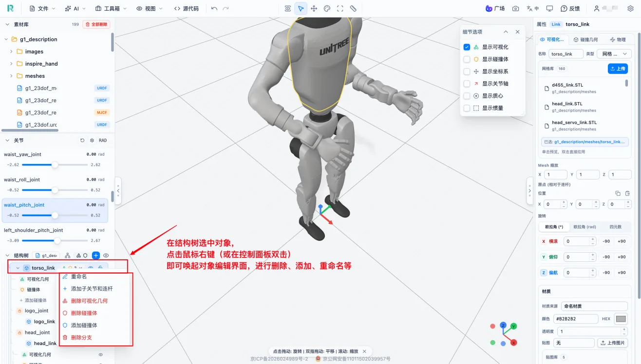Screen dimensions: 641x364
Task: Expand the meshes folder
Action: pos(11,76)
